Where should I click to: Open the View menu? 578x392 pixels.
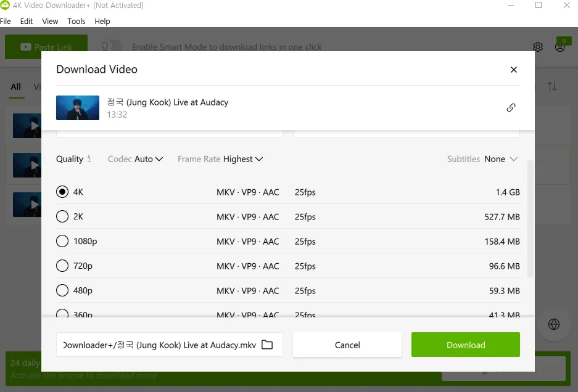(50, 22)
